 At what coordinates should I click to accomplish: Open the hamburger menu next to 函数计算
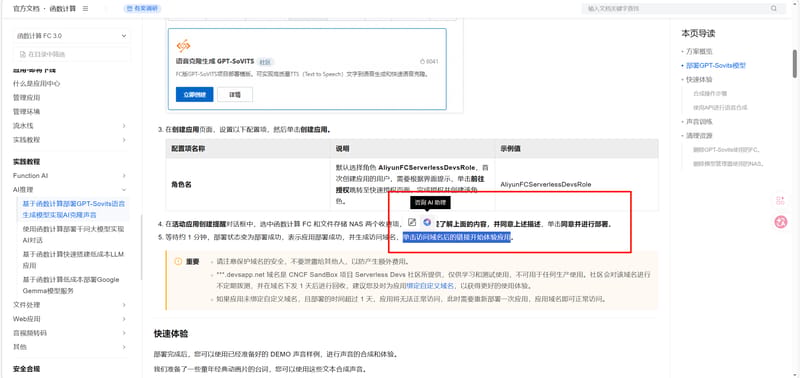(85, 9)
